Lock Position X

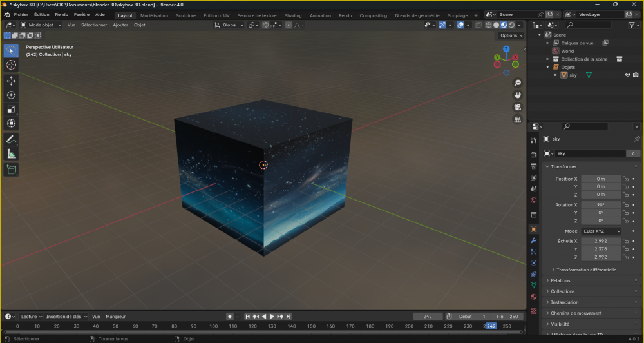coord(625,179)
